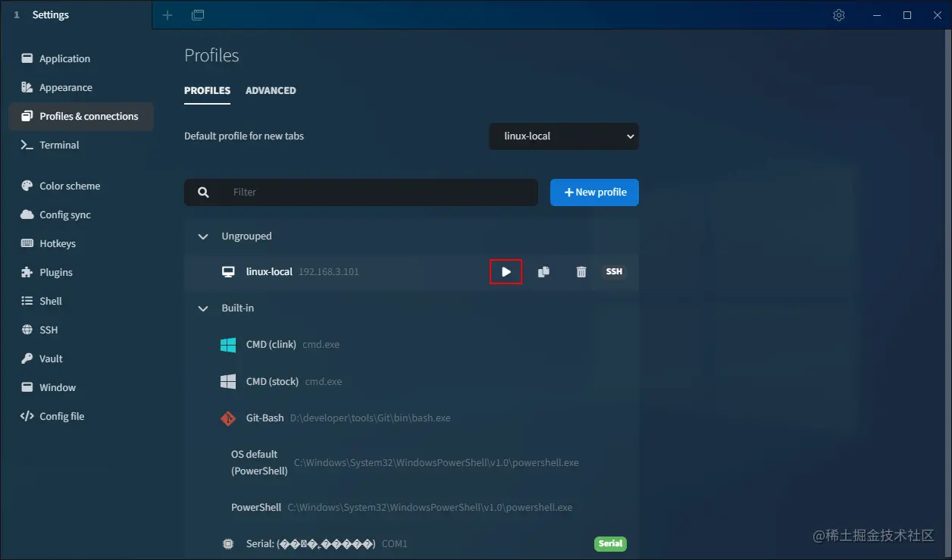This screenshot has width=952, height=560.
Task: Open the SSH settings section
Action: (x=81, y=330)
